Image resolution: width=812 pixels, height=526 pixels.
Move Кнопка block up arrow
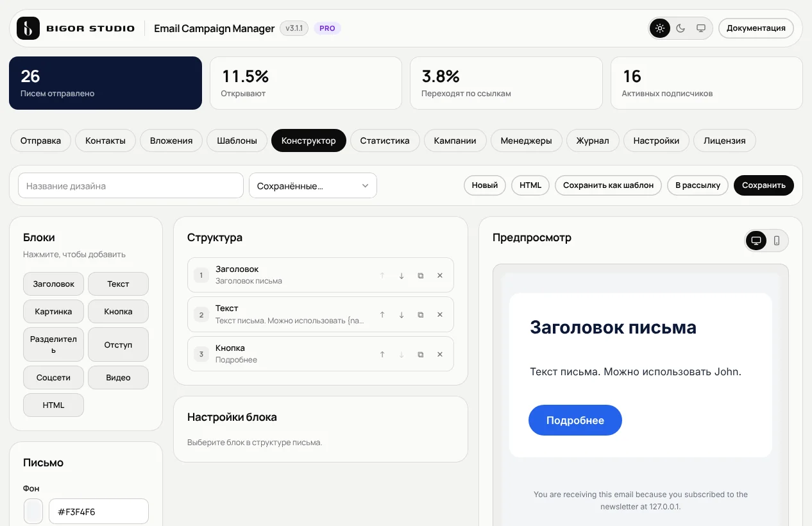[382, 354]
